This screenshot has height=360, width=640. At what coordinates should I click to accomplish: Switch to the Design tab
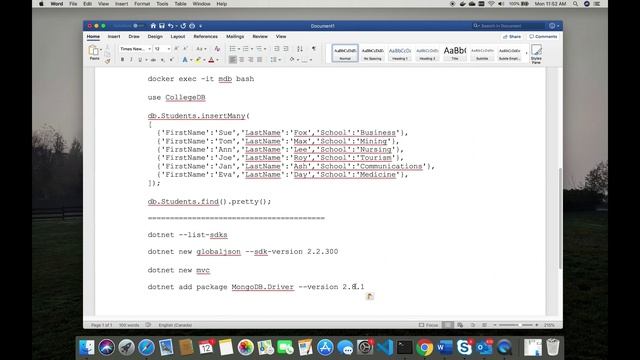point(155,36)
